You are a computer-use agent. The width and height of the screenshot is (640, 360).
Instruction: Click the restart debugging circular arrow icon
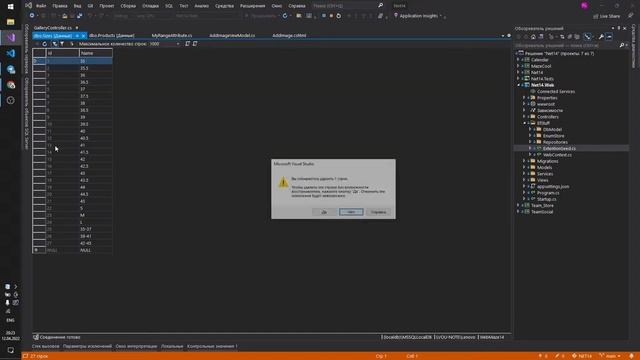point(338,16)
